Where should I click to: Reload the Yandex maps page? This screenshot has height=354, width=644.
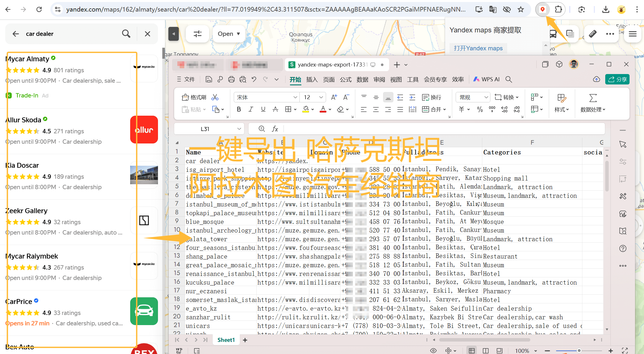tap(39, 10)
